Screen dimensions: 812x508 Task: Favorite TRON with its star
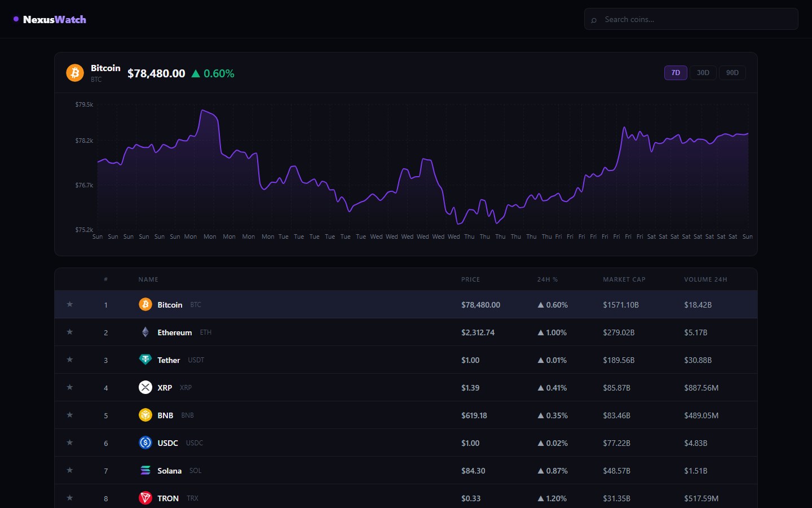click(x=70, y=498)
